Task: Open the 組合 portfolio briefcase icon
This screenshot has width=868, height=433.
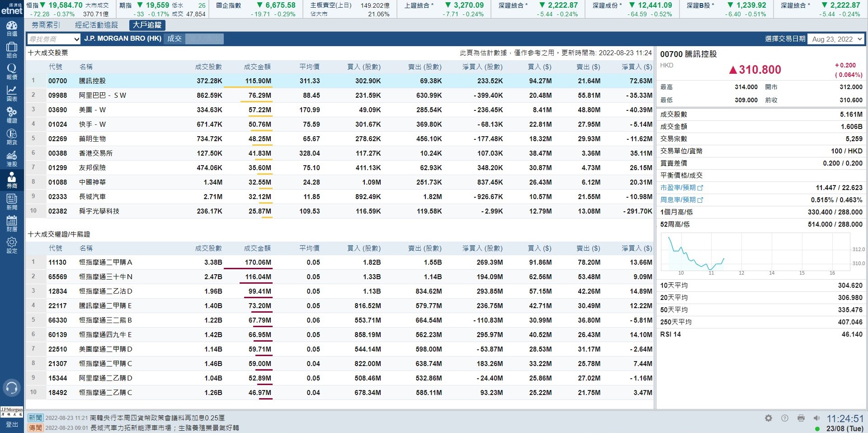Action: click(x=12, y=50)
